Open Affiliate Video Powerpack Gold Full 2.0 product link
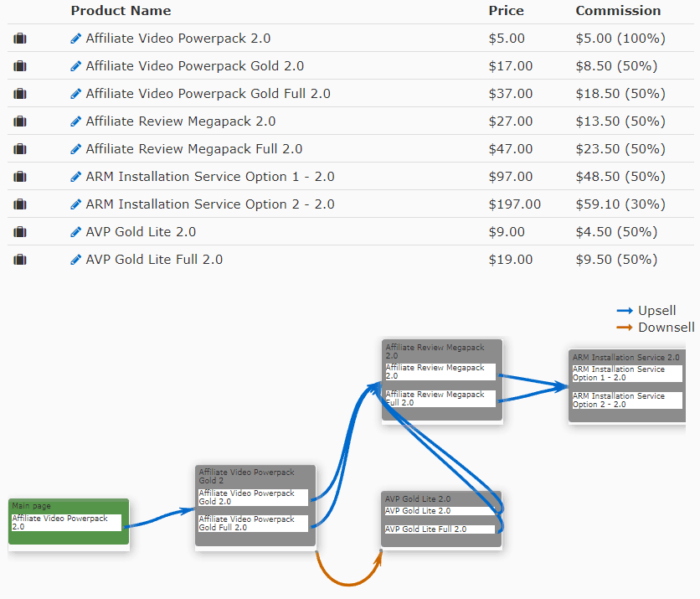700x599 pixels. tap(208, 94)
